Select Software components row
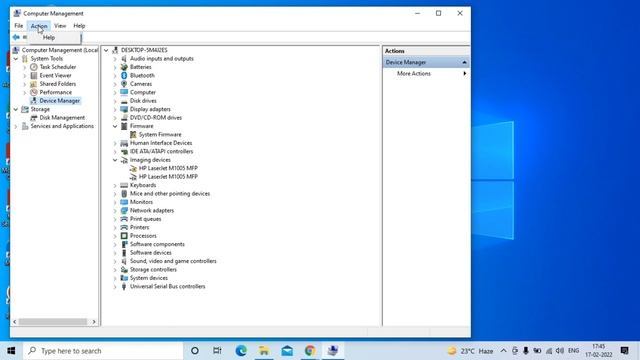The width and height of the screenshot is (640, 360). pos(157,244)
